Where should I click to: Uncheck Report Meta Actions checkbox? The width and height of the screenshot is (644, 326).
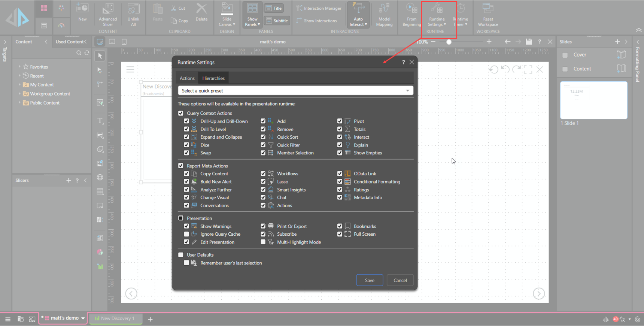pyautogui.click(x=181, y=166)
